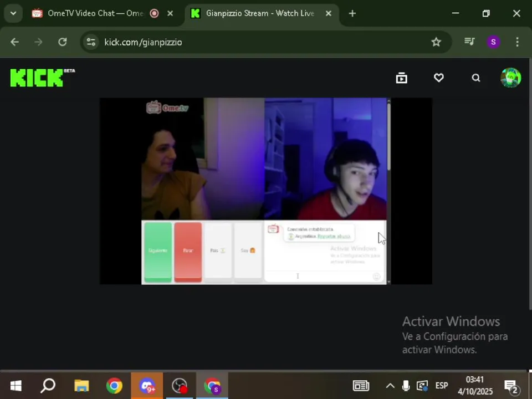This screenshot has width=532, height=399.
Task: Open a new browser tab
Action: click(352, 13)
